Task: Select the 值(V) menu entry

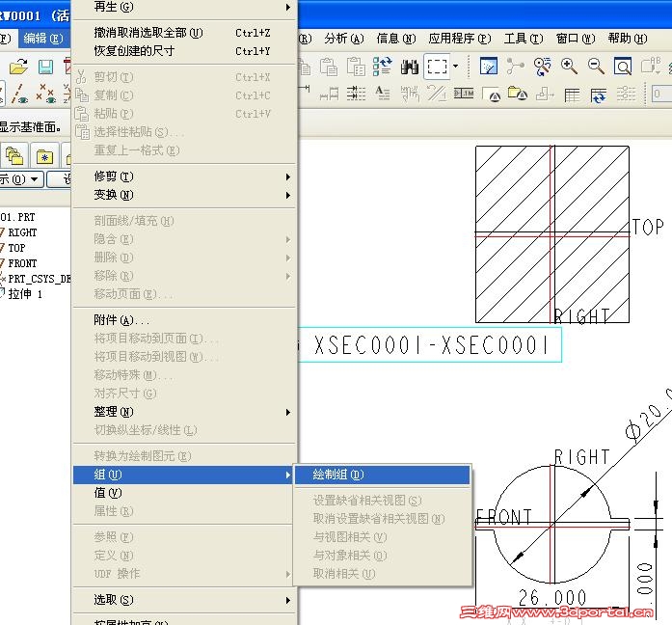Action: [184, 493]
